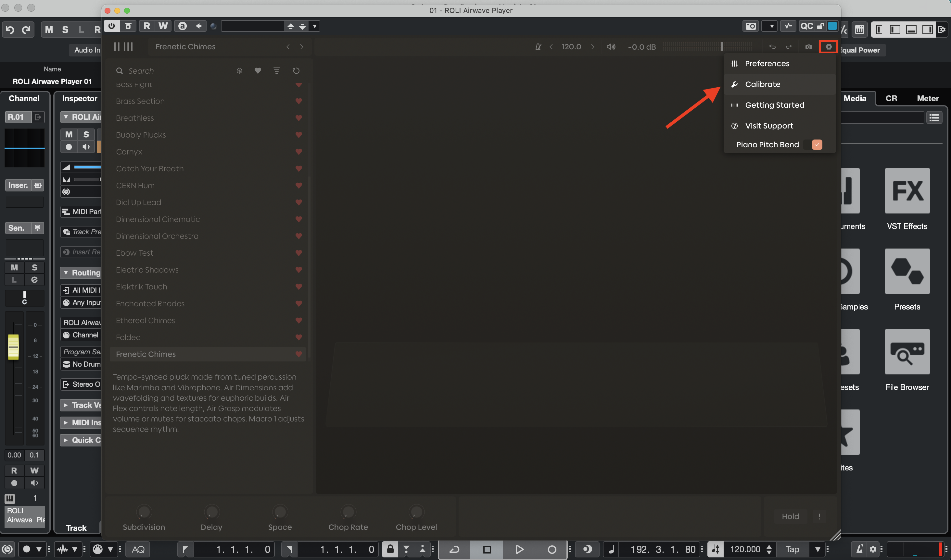The width and height of the screenshot is (951, 560).
Task: Click the metronome icon beside the tempo
Action: point(538,47)
